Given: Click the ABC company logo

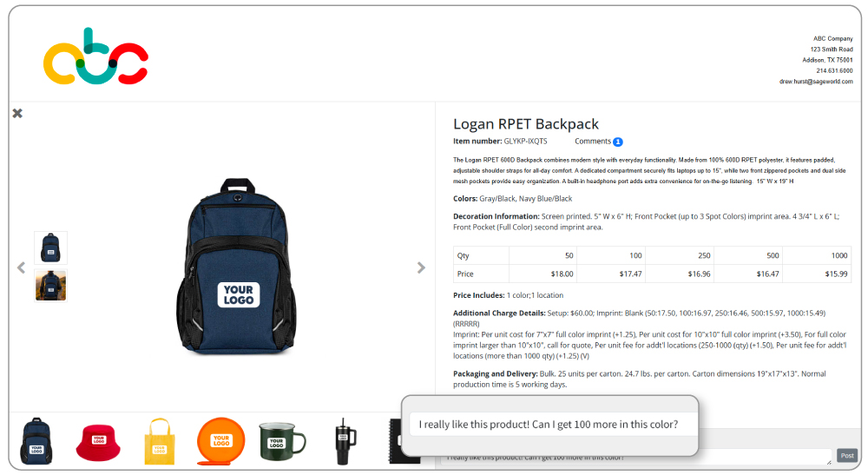Looking at the screenshot, I should [x=95, y=56].
